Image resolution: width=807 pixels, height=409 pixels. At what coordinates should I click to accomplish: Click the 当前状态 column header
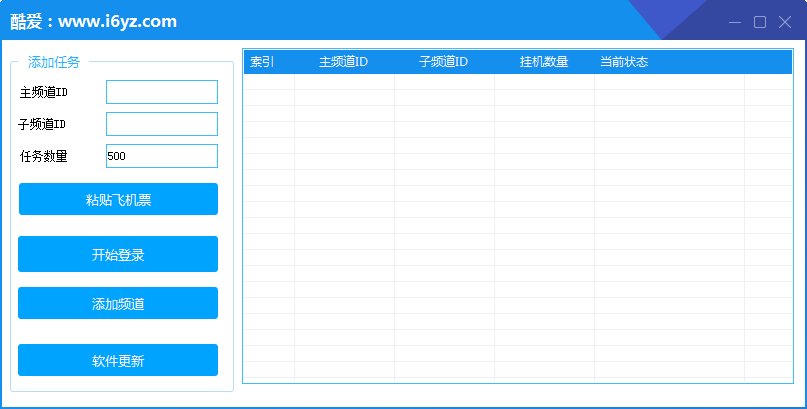click(x=624, y=62)
